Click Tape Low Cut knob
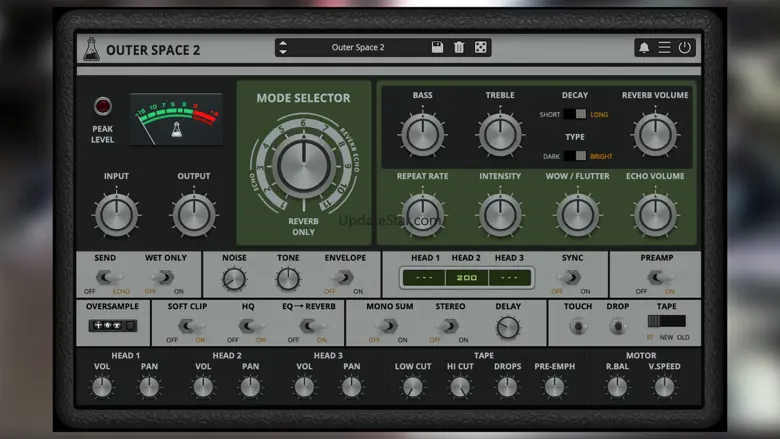 412,387
